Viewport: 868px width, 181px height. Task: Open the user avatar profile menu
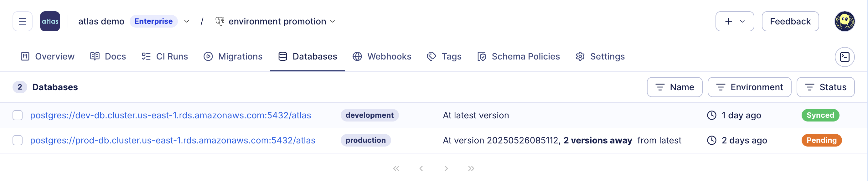pyautogui.click(x=844, y=21)
